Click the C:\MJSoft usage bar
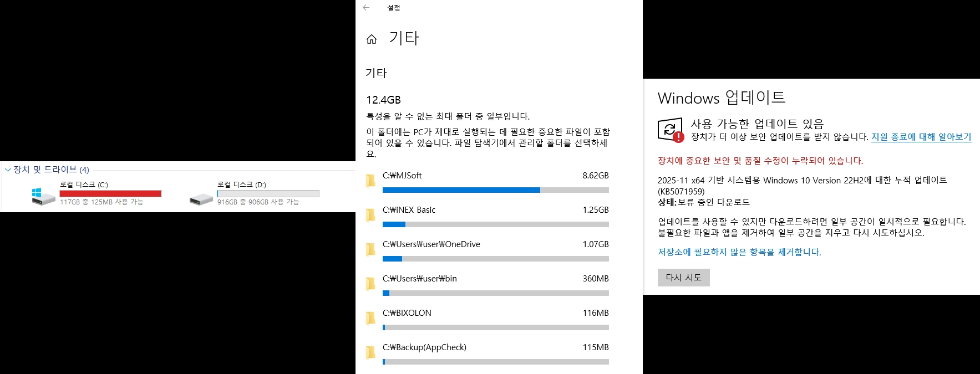980x374 pixels. pyautogui.click(x=495, y=190)
